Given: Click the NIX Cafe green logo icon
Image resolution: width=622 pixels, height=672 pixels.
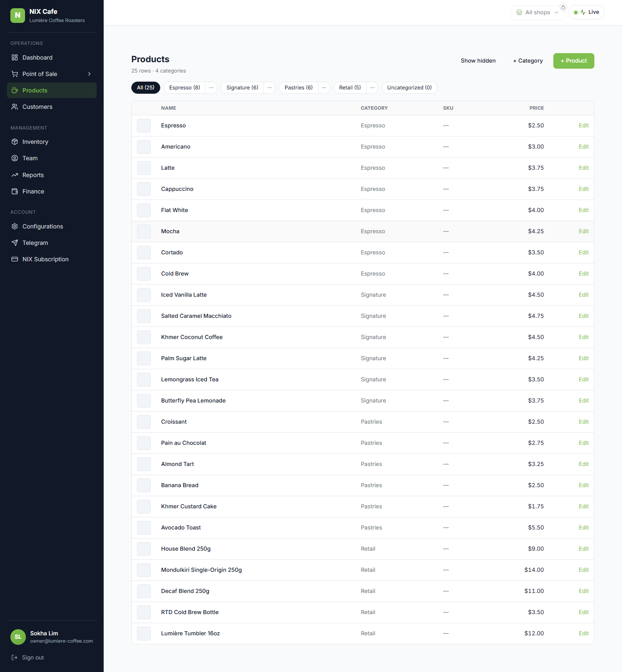Looking at the screenshot, I should (x=18, y=15).
